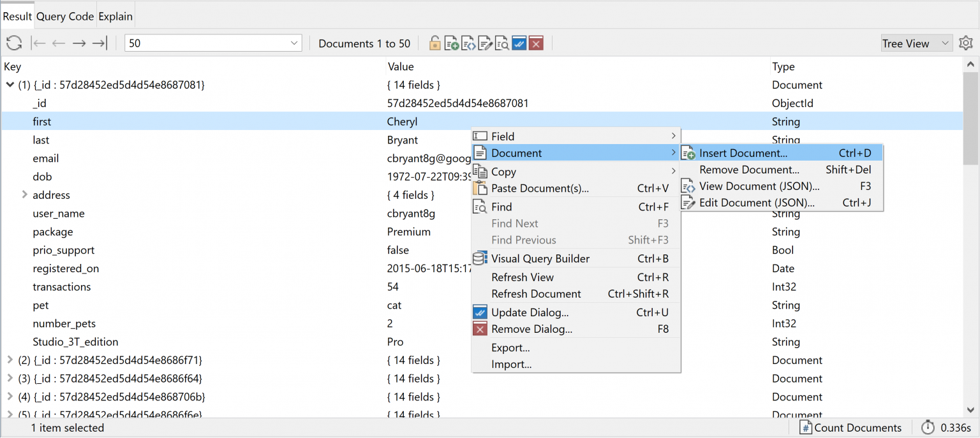Choose Visual Query Builder from context menu
This screenshot has height=438, width=980.
539,258
